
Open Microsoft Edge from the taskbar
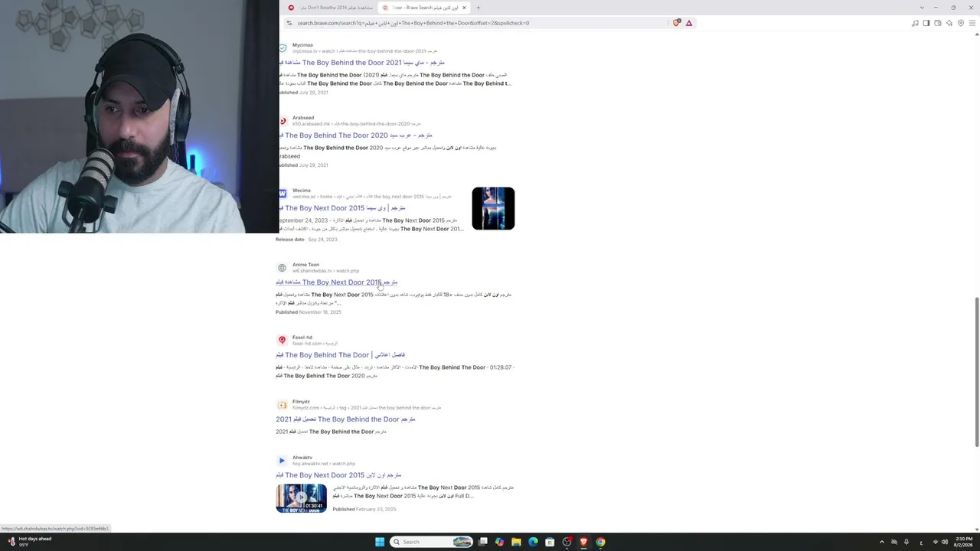[533, 542]
